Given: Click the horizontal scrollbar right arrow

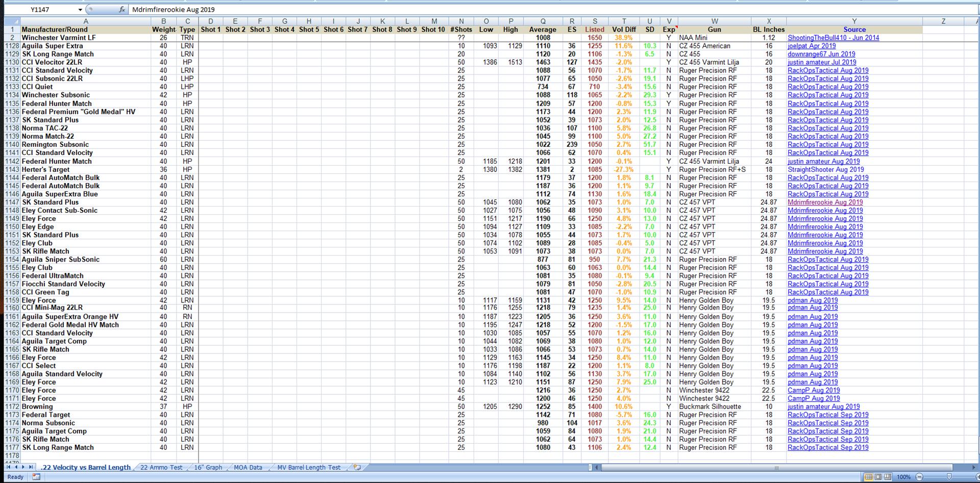Looking at the screenshot, I should tap(973, 467).
